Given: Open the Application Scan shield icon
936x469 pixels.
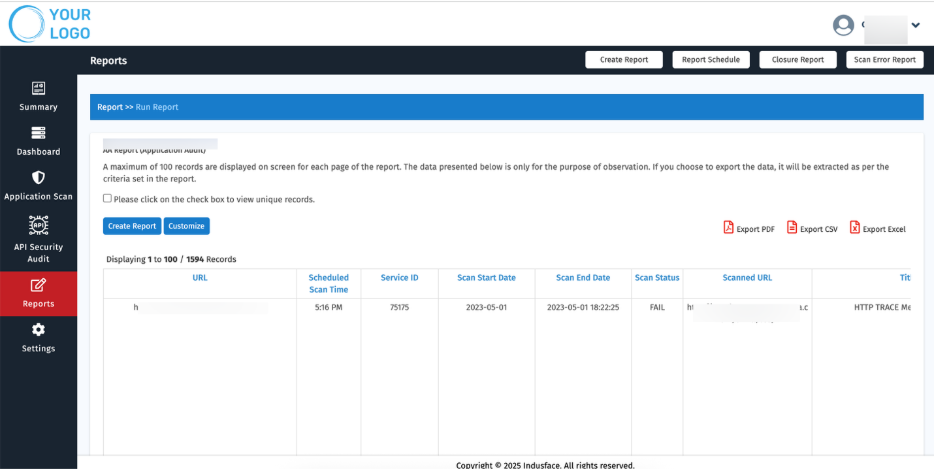Looking at the screenshot, I should pos(38,178).
